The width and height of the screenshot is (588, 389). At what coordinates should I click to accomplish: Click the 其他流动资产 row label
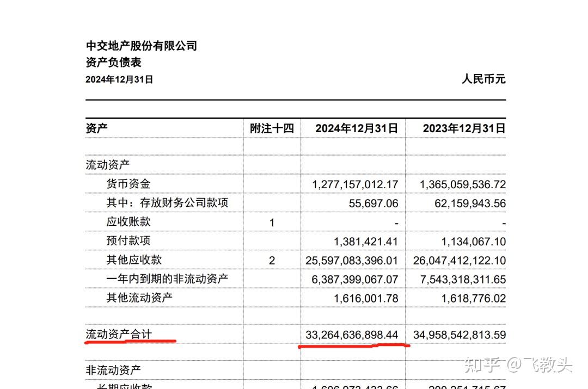point(139,298)
